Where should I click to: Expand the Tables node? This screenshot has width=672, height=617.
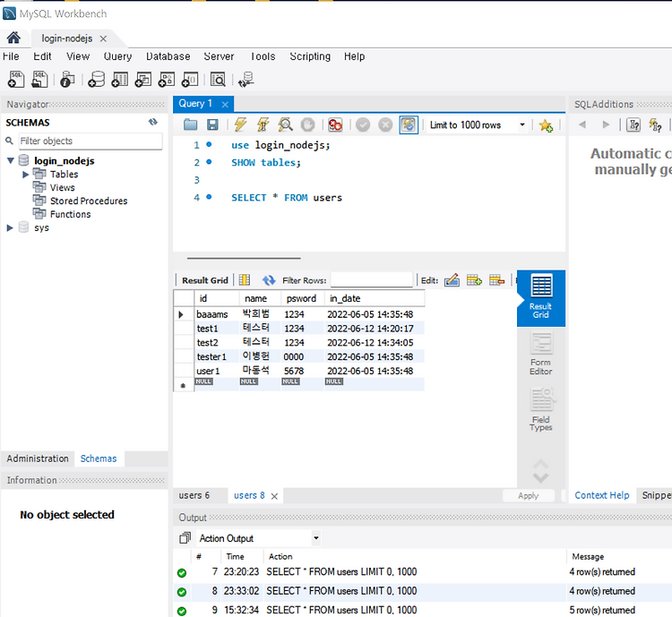coord(25,175)
